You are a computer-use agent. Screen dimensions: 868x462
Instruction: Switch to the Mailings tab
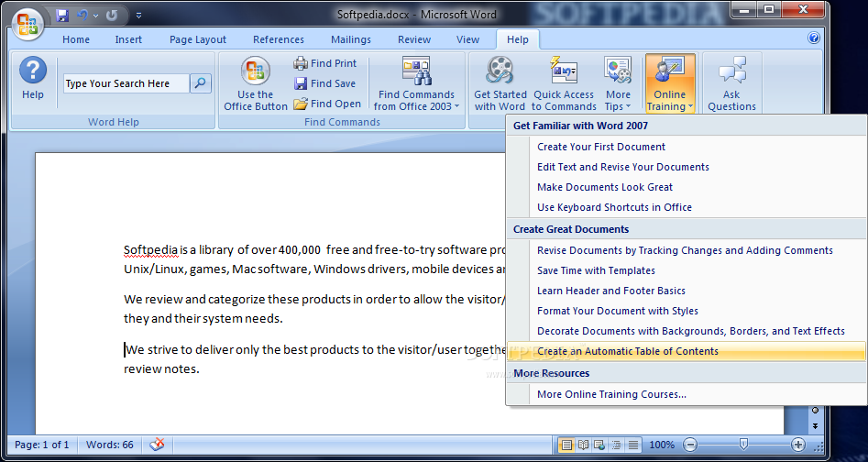click(351, 39)
